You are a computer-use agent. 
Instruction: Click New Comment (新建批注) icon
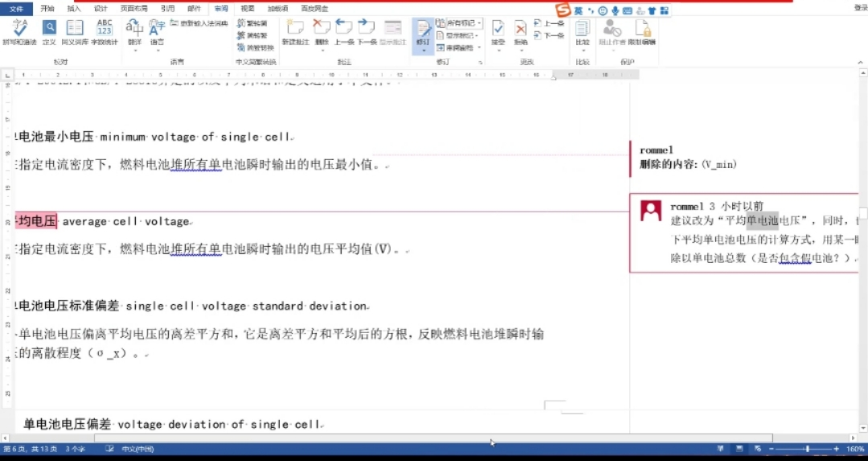(296, 31)
